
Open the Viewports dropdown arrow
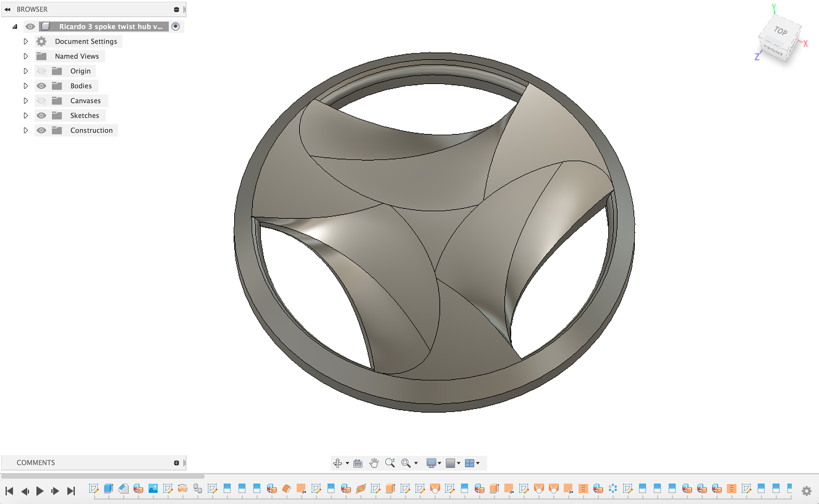[x=478, y=463]
